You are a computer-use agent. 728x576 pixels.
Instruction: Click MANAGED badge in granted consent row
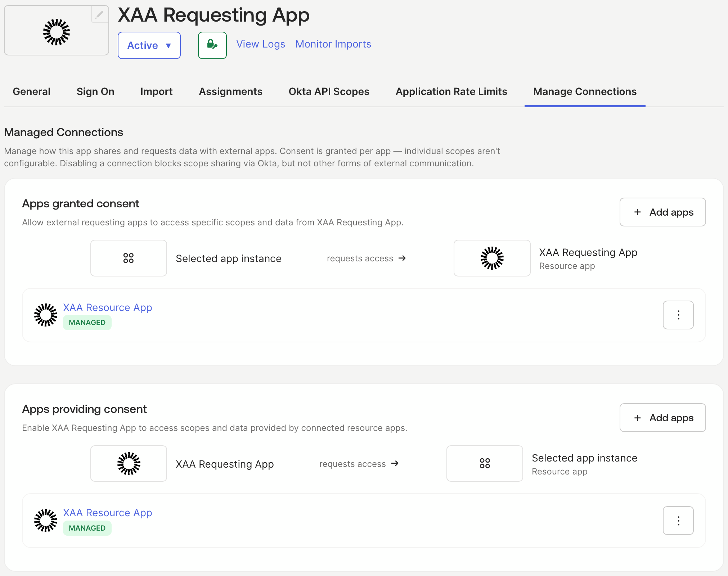pyautogui.click(x=87, y=323)
